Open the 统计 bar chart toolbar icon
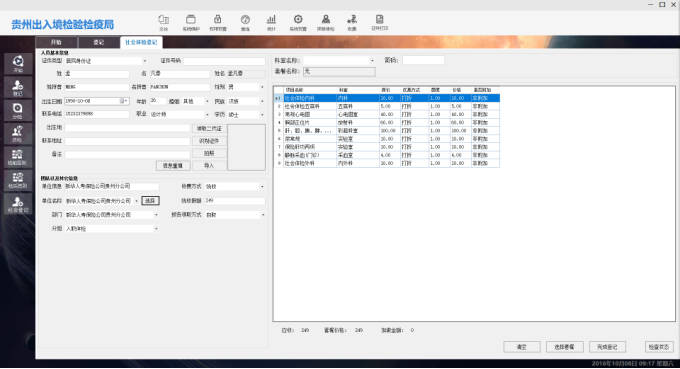Viewport: 680px width, 369px height. tap(271, 22)
